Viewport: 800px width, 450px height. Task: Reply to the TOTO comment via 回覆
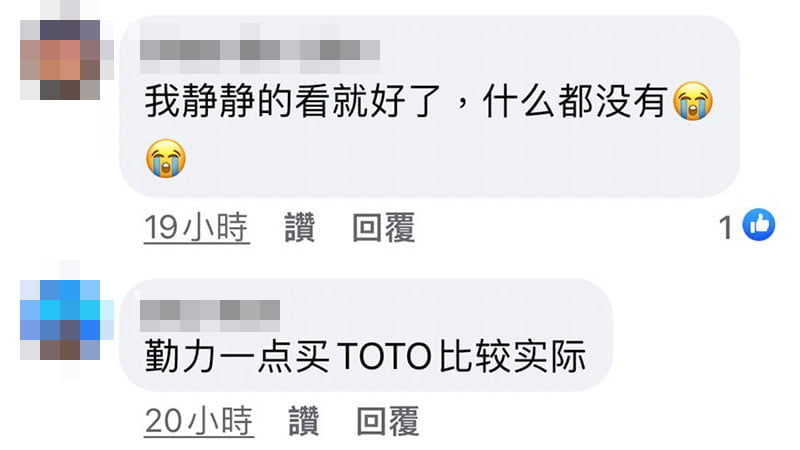pyautogui.click(x=388, y=421)
